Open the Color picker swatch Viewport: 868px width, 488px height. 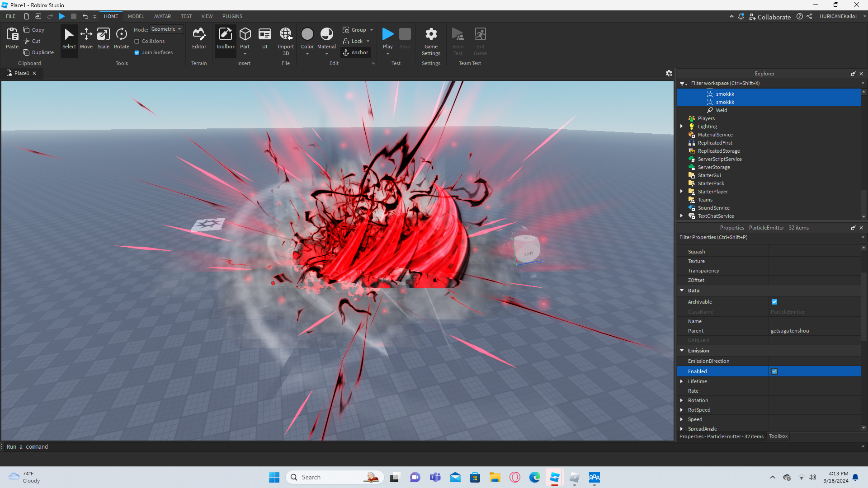coord(307,34)
